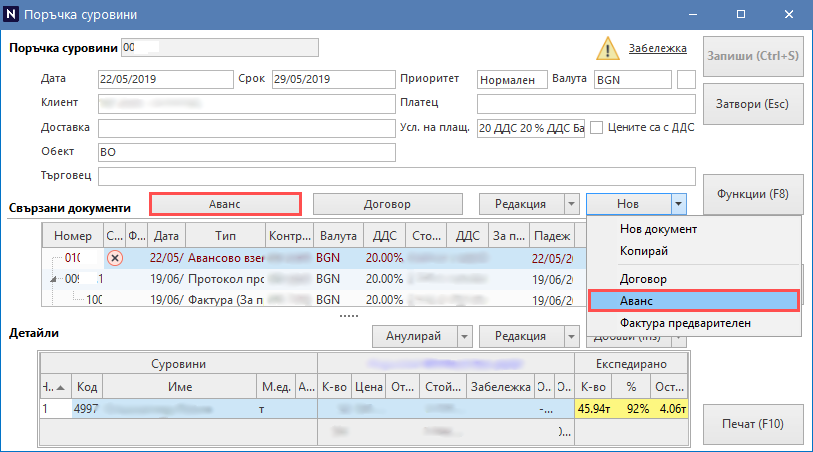Sort by the М.ед. column header
The image size is (813, 452).
point(276,387)
